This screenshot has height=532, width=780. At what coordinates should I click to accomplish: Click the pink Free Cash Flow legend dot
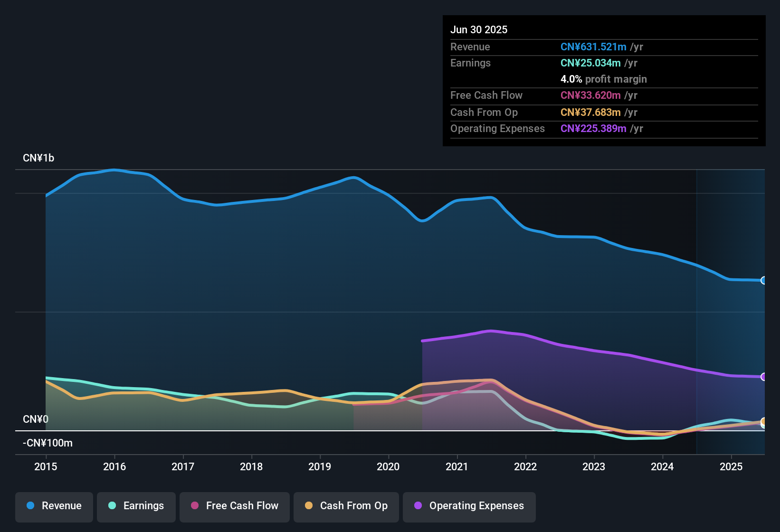tap(194, 506)
